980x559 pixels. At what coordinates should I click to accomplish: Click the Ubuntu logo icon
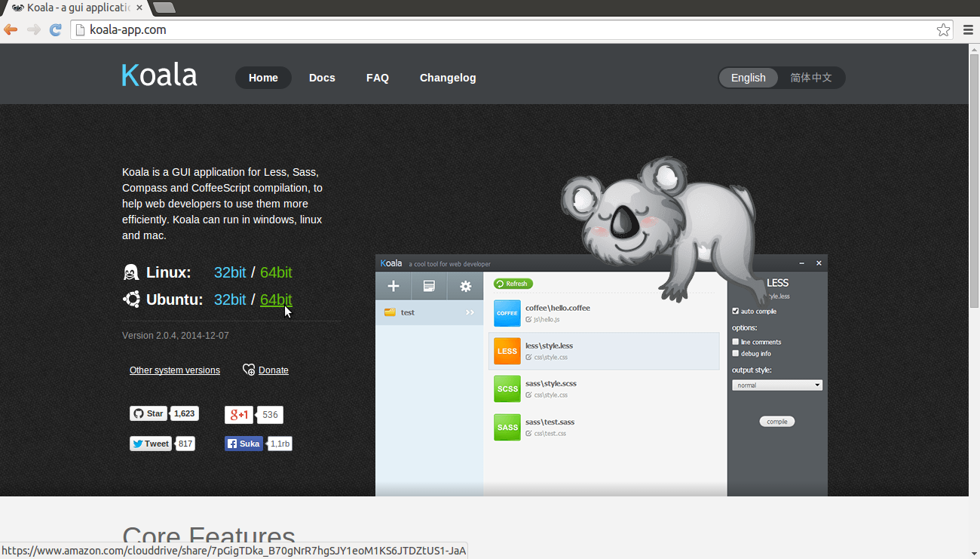point(131,299)
